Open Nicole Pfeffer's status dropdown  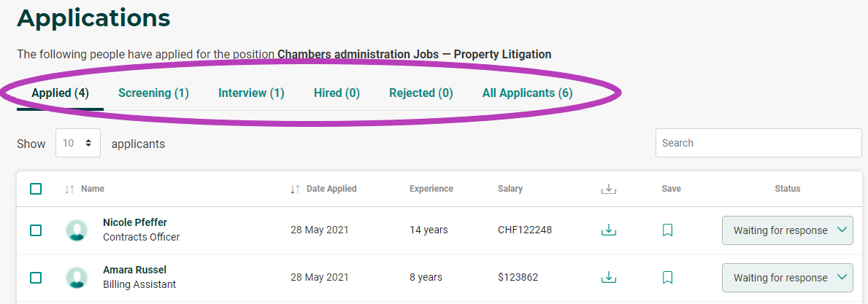coord(787,230)
